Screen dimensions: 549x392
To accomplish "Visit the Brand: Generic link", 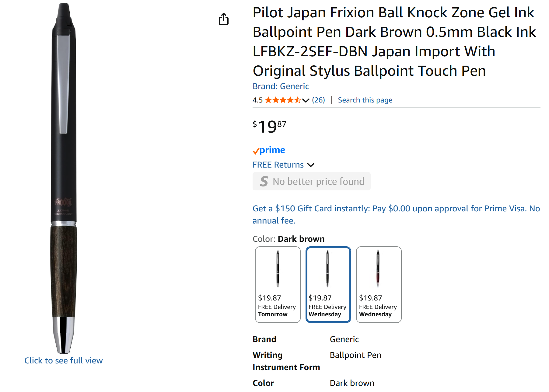I will [281, 86].
